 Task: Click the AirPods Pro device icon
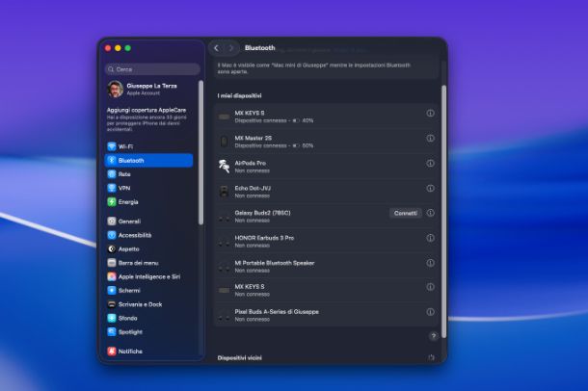[224, 167]
